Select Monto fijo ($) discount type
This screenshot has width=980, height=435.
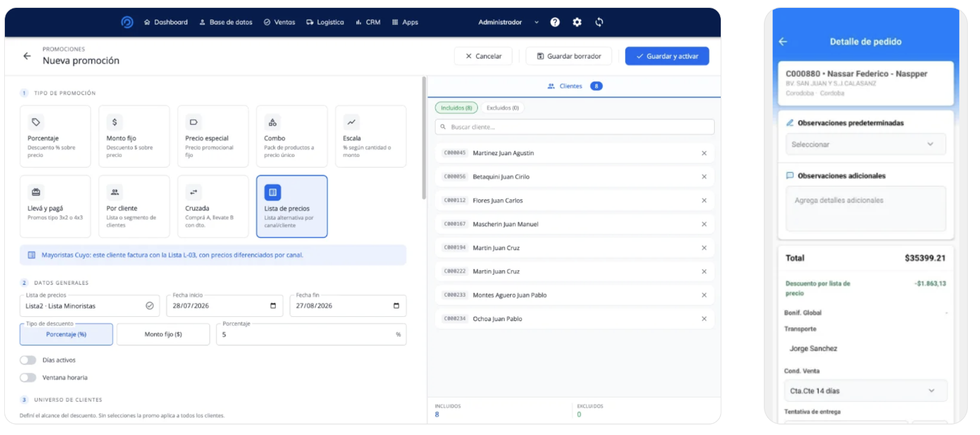(163, 334)
